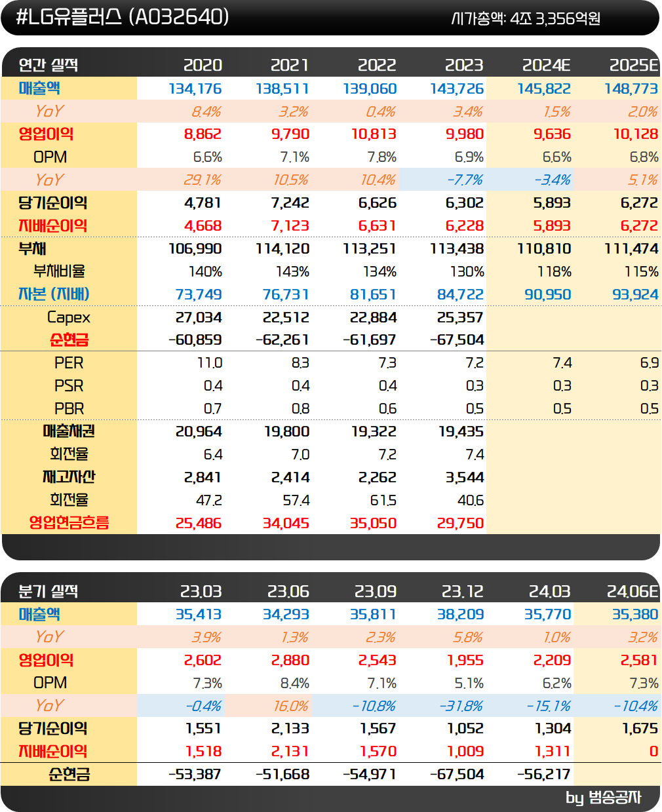Click 부채비율 value 143%
The width and height of the screenshot is (662, 812).
(292, 271)
